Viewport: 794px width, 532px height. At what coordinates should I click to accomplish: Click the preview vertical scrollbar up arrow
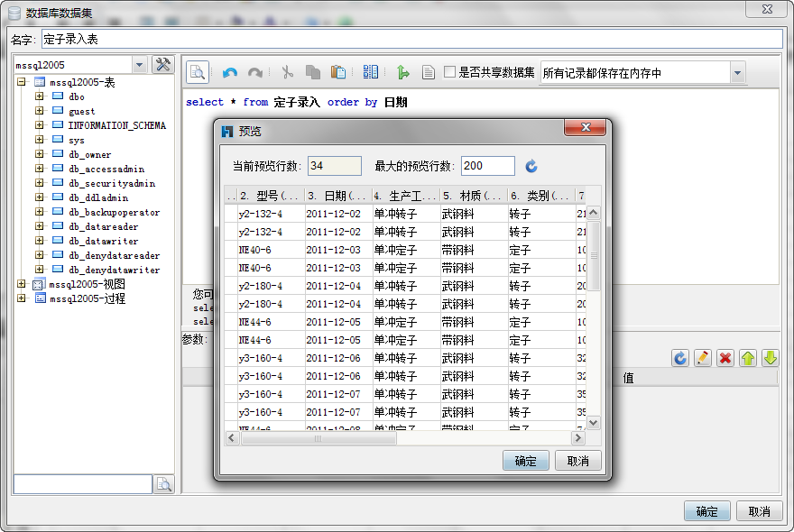point(594,213)
